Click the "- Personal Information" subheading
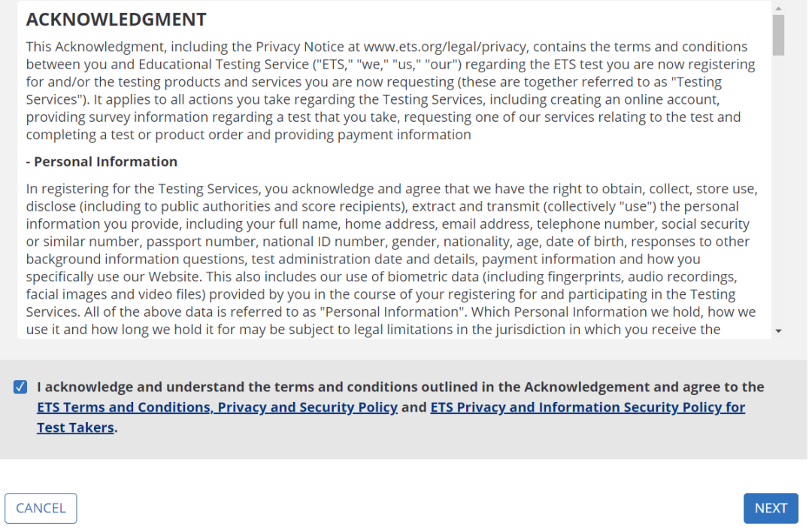Screen dimensions: 812x529 106,162
